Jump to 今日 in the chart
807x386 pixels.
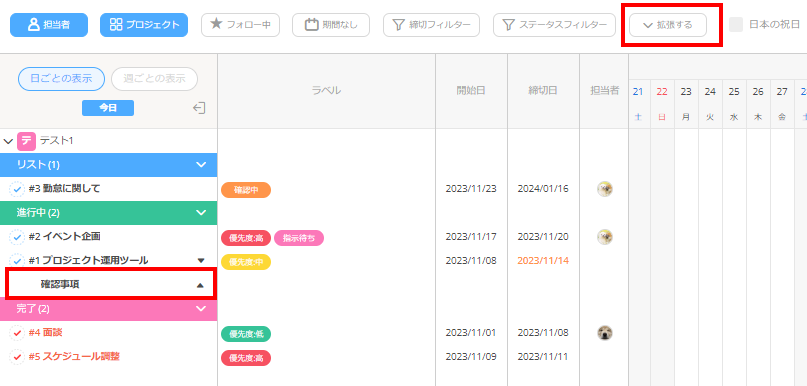pos(108,108)
